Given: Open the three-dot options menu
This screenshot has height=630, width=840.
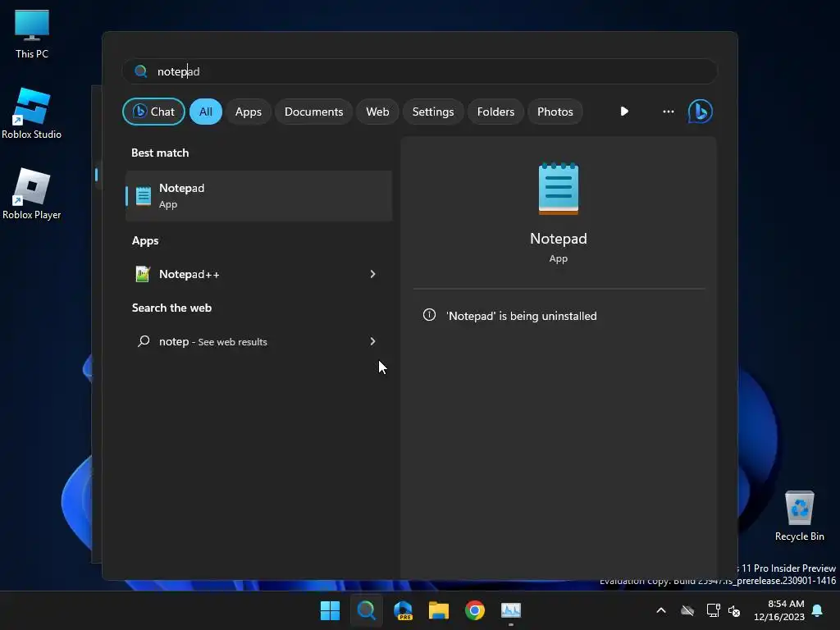Looking at the screenshot, I should pyautogui.click(x=668, y=112).
